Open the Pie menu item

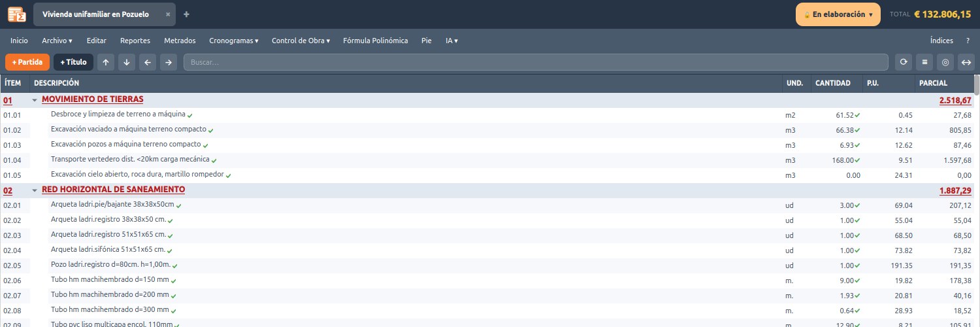click(x=427, y=41)
